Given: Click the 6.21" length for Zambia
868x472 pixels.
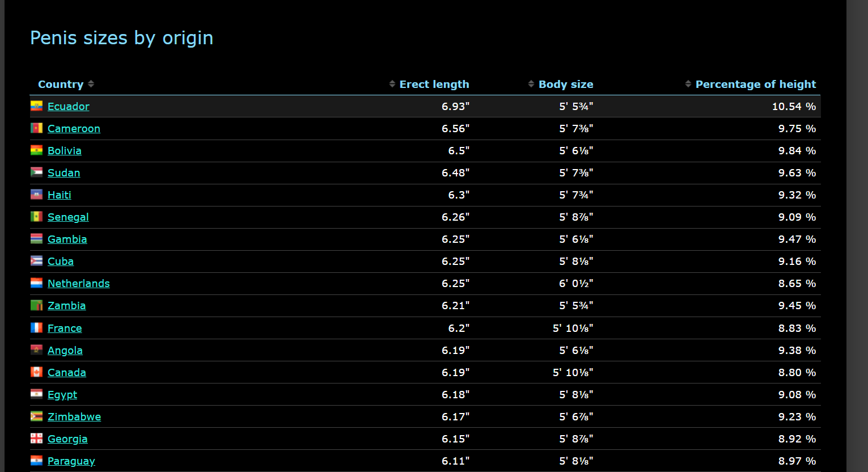Looking at the screenshot, I should (455, 305).
